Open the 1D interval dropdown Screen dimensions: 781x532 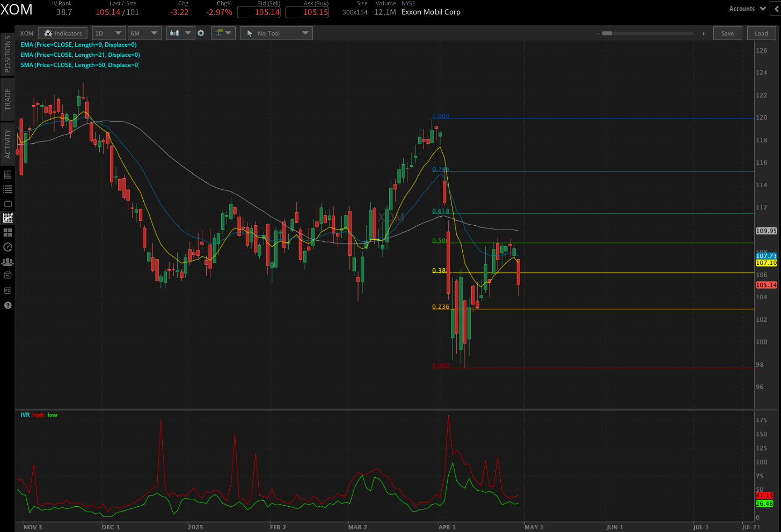(x=109, y=33)
